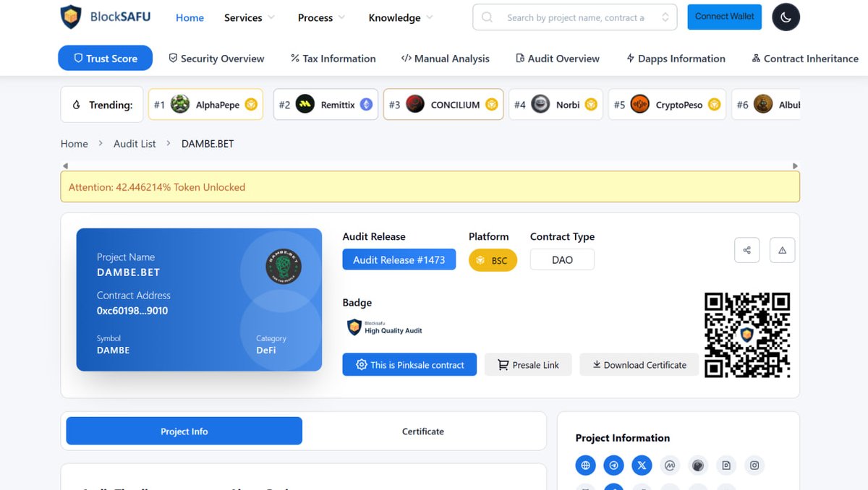Click Download Certificate

pyautogui.click(x=639, y=365)
